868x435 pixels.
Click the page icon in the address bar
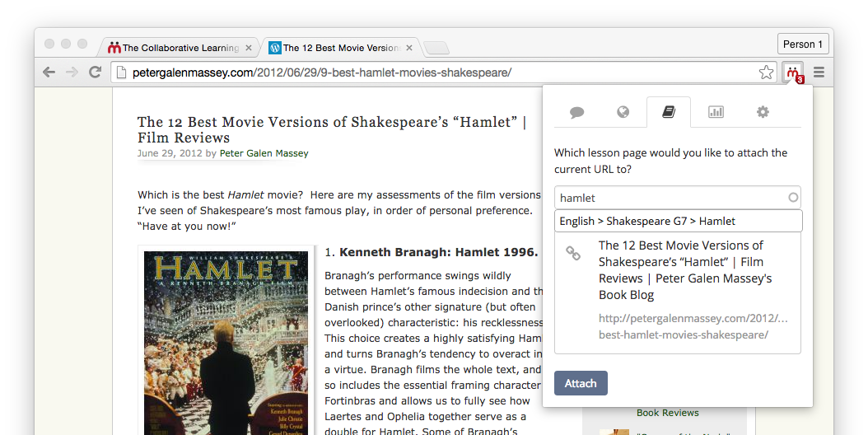click(x=121, y=72)
